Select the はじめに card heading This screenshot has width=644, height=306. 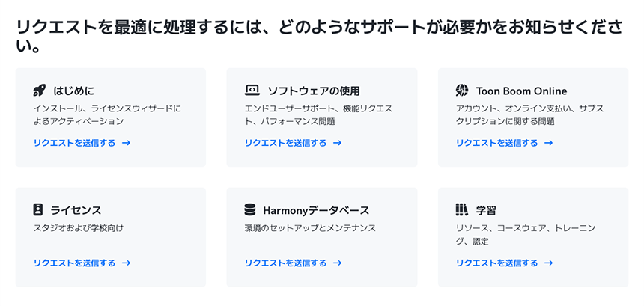tap(74, 91)
